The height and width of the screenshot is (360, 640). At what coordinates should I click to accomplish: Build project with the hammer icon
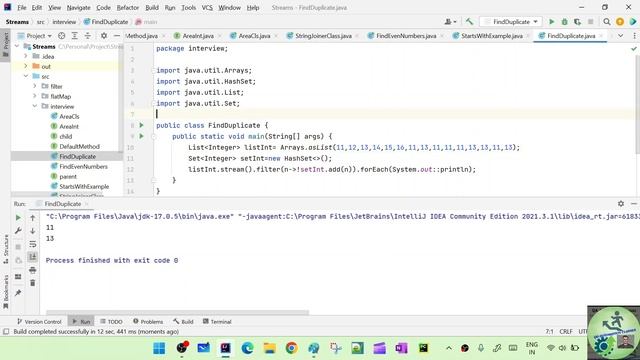(469, 22)
